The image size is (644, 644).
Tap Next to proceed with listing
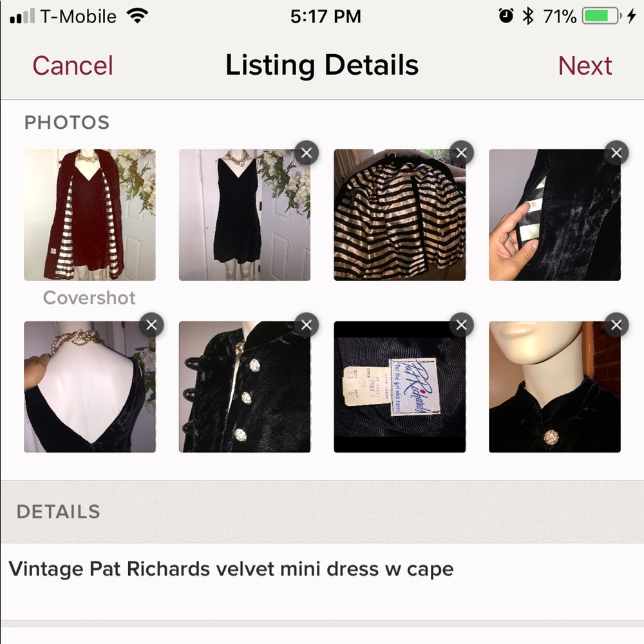coord(585,65)
